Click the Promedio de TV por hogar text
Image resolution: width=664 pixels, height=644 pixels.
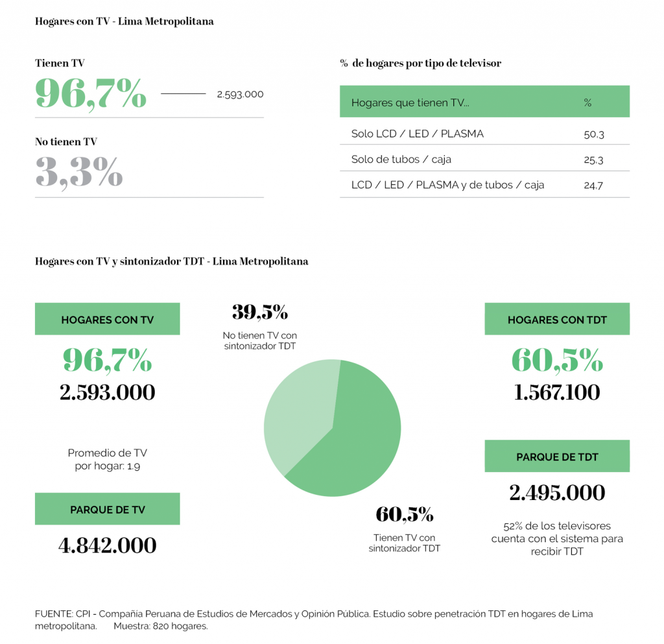click(x=107, y=459)
